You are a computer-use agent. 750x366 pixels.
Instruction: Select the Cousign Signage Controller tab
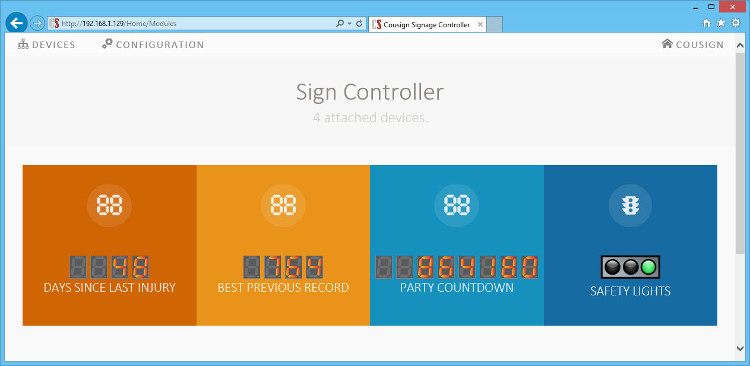[x=428, y=24]
